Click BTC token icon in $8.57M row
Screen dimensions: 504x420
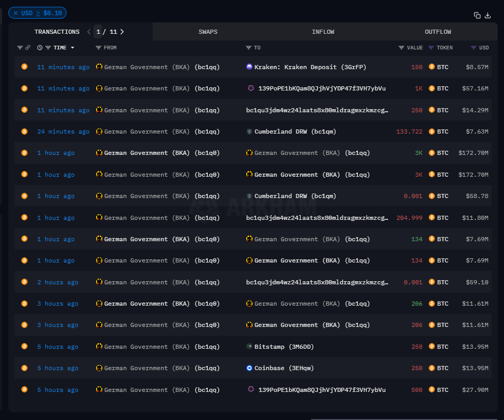(x=432, y=67)
